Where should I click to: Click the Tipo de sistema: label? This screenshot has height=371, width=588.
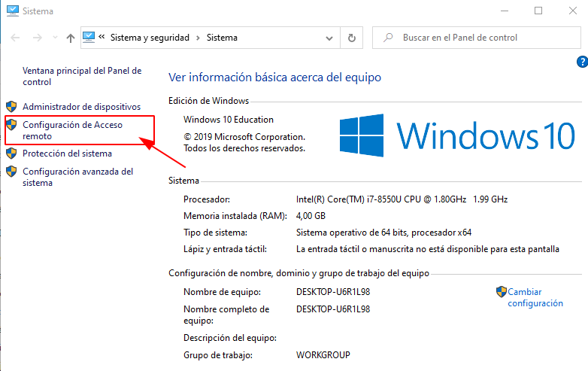click(215, 233)
